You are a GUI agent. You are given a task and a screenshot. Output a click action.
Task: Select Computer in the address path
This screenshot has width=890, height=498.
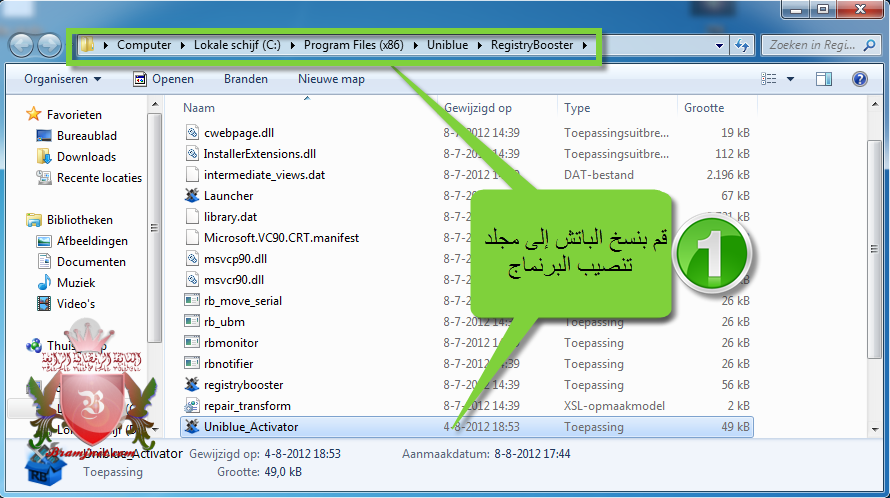pos(144,45)
